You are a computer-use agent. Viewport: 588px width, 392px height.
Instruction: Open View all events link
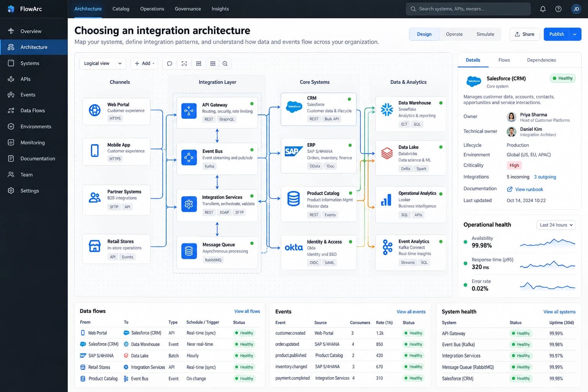411,312
